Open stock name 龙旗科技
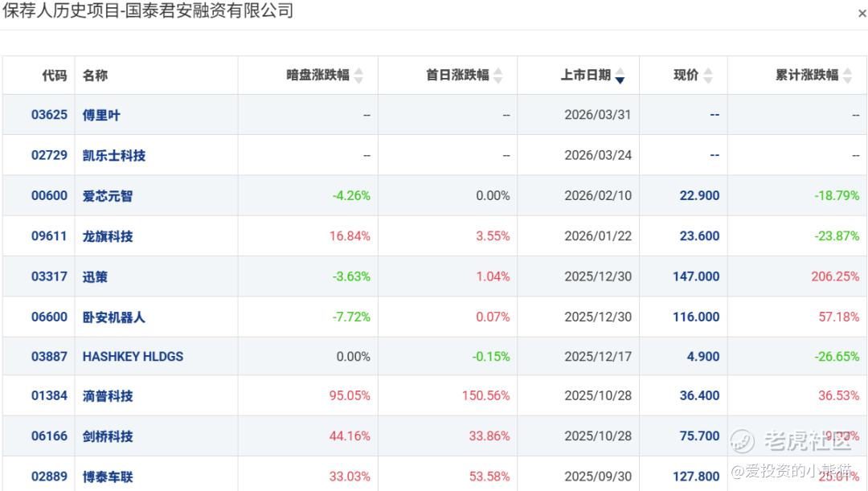This screenshot has width=868, height=491. coord(108,236)
